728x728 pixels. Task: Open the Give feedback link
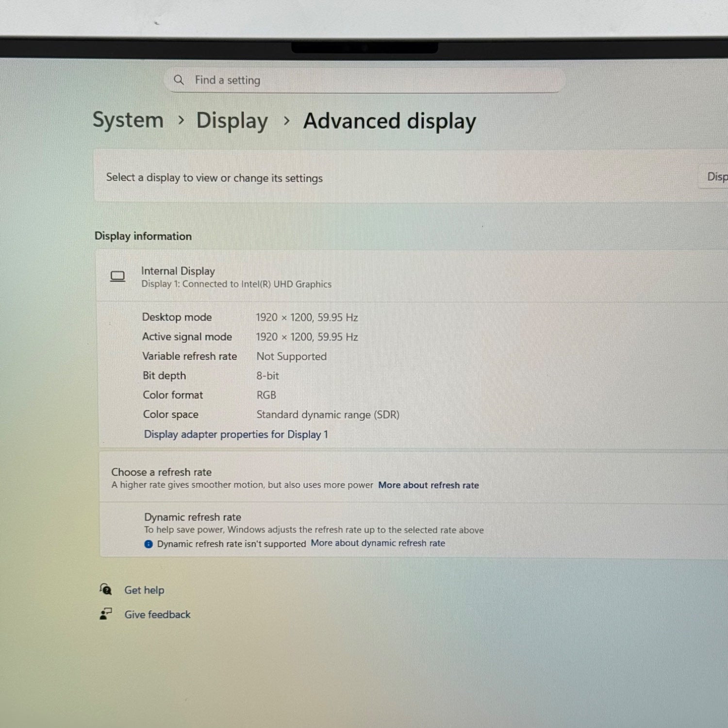pos(157,614)
